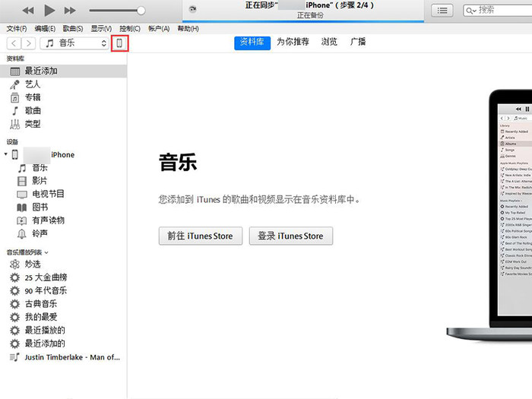Screen dimensions: 532x399
Task: Open the 帐户(A) menu
Action: click(159, 29)
